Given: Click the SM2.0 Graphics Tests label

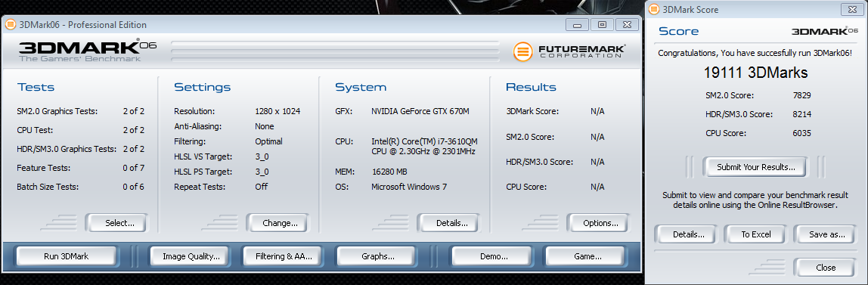Looking at the screenshot, I should 57,111.
